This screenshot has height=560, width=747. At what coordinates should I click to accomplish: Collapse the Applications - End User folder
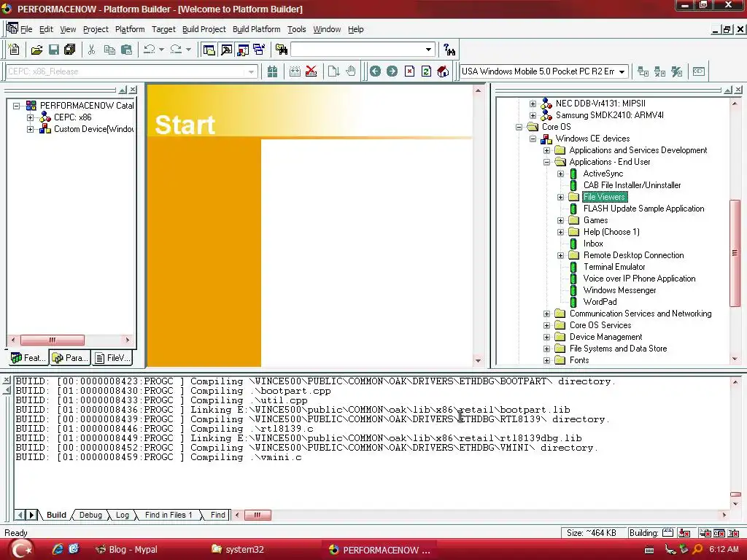pyautogui.click(x=547, y=162)
